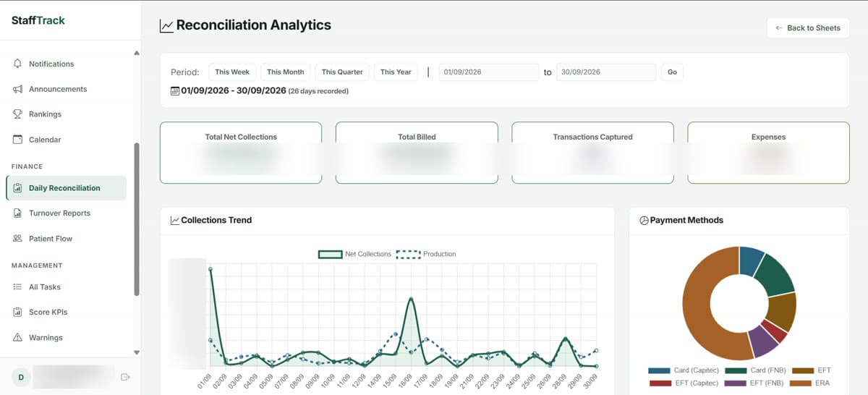Screen dimensions: 868x395
Task: Click the Payment Methods pie icon
Action: pyautogui.click(x=644, y=221)
